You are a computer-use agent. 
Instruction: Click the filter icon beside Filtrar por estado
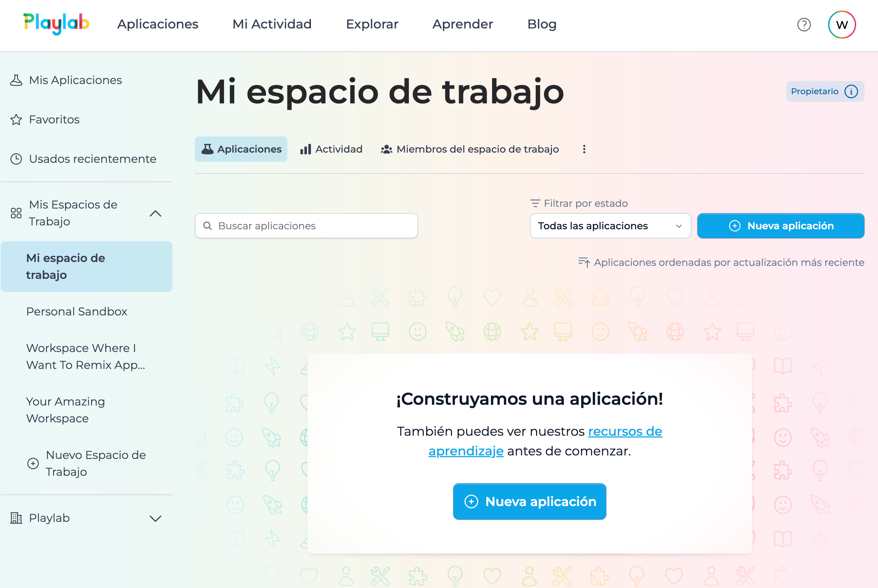tap(535, 203)
